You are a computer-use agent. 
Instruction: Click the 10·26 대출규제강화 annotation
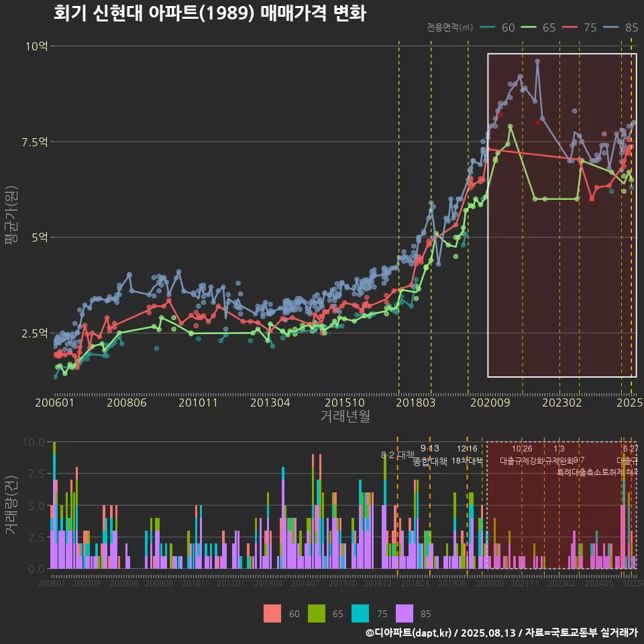click(522, 455)
